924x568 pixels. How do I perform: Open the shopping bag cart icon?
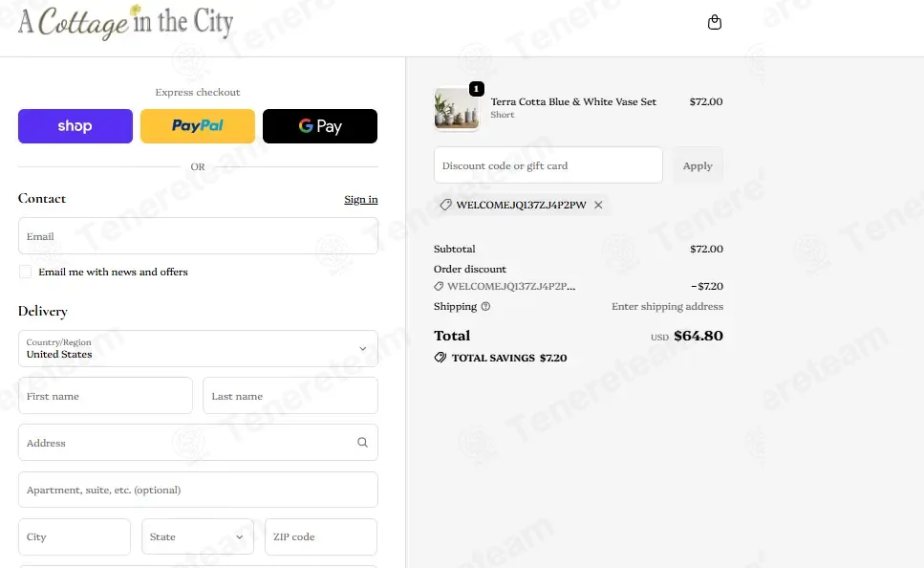[x=714, y=22]
